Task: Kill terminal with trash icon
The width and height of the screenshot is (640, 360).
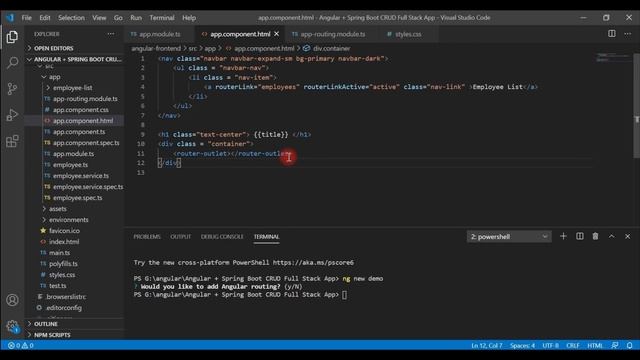Action: [x=596, y=236]
